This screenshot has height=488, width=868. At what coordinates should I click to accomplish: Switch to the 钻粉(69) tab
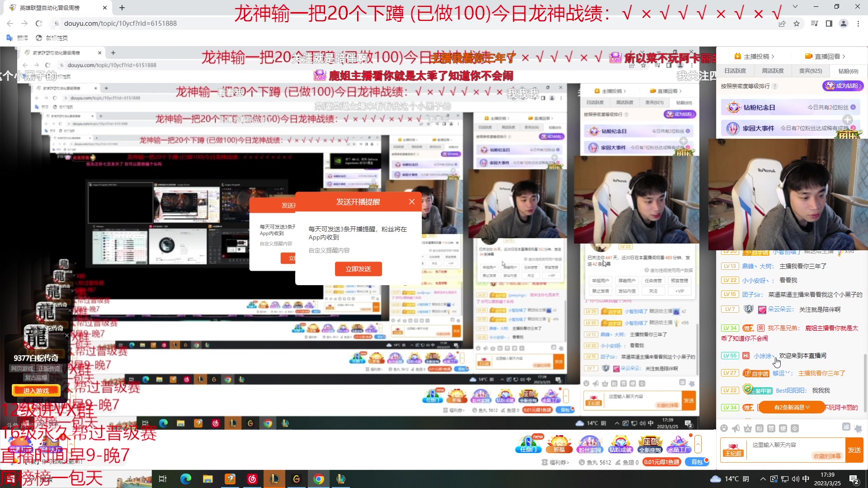point(848,71)
